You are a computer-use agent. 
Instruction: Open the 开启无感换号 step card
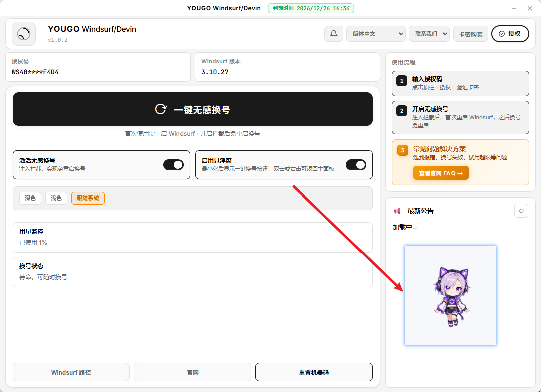[461, 117]
